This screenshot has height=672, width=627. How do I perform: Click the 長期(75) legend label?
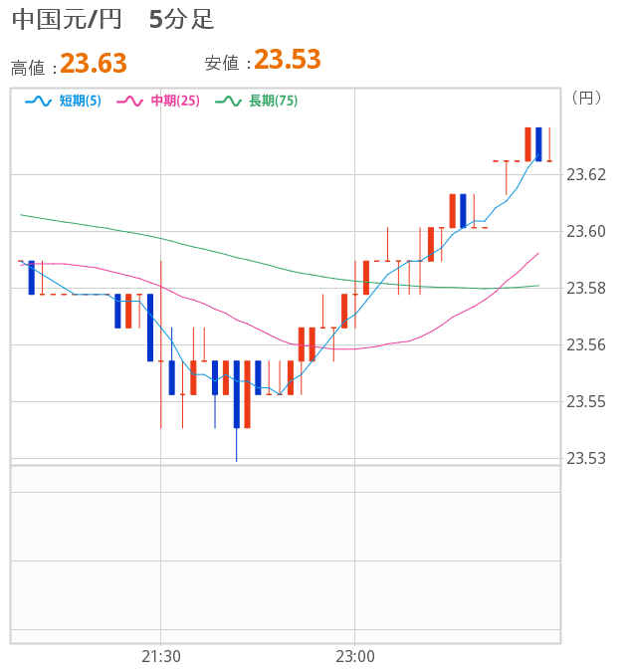274,101
